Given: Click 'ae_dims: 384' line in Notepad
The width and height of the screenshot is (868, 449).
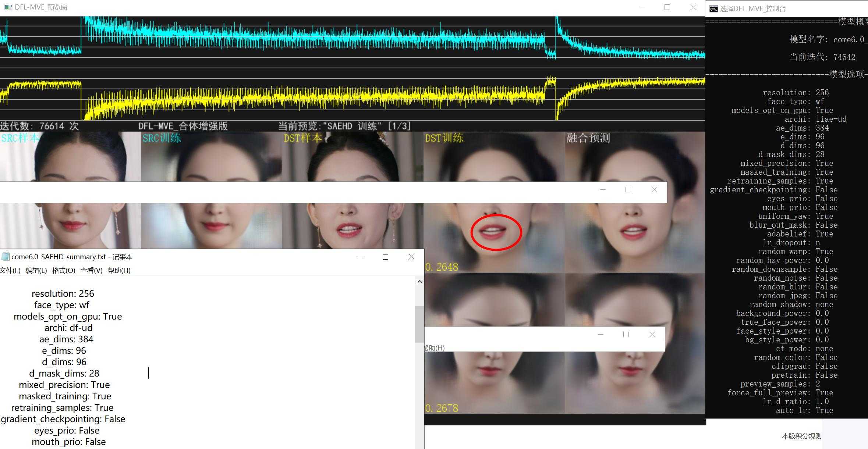Looking at the screenshot, I should click(67, 339).
